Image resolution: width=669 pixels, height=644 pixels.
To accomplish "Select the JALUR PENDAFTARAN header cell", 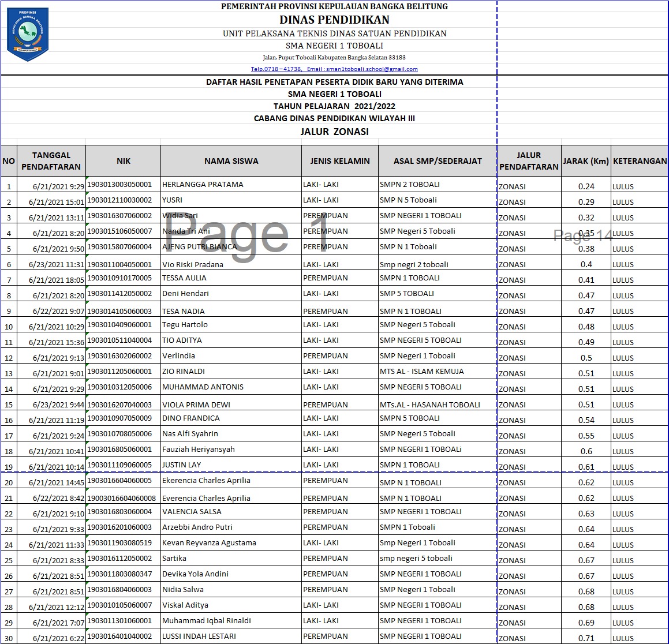I will (529, 161).
